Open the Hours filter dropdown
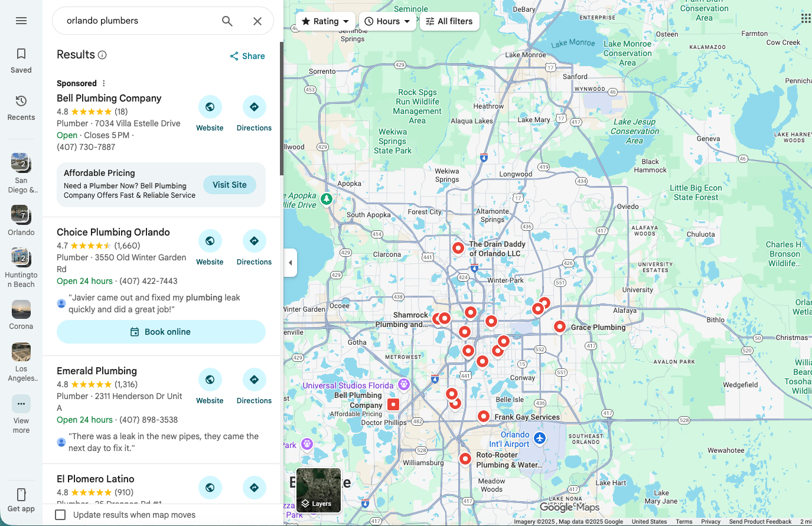The height and width of the screenshot is (526, 812). tap(387, 21)
